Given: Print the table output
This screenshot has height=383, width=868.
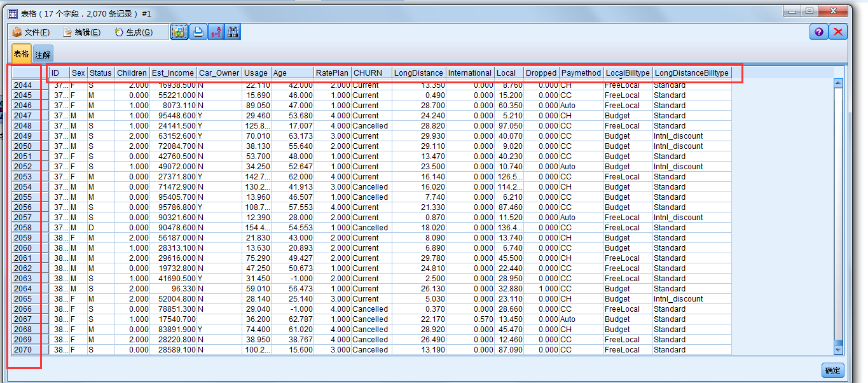Looking at the screenshot, I should coord(198,32).
